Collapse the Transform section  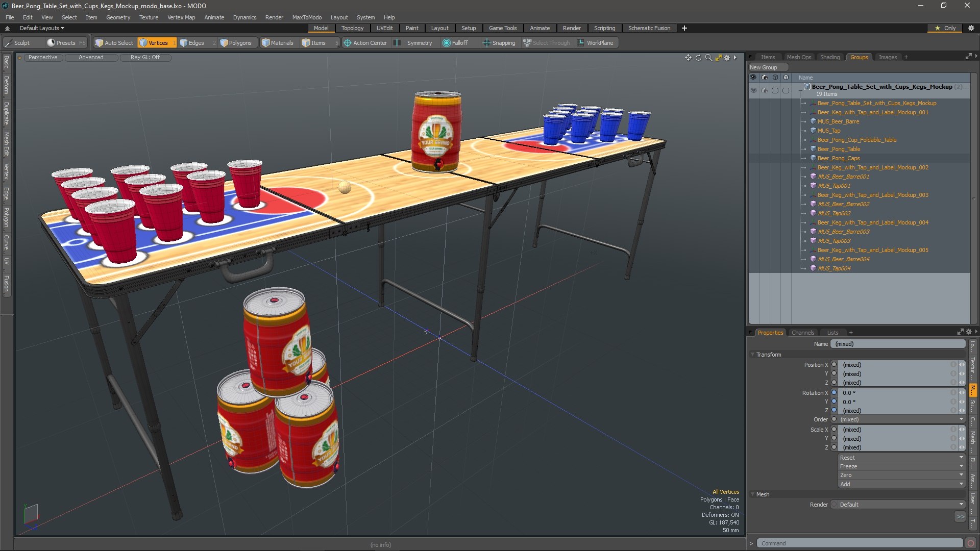coord(753,355)
